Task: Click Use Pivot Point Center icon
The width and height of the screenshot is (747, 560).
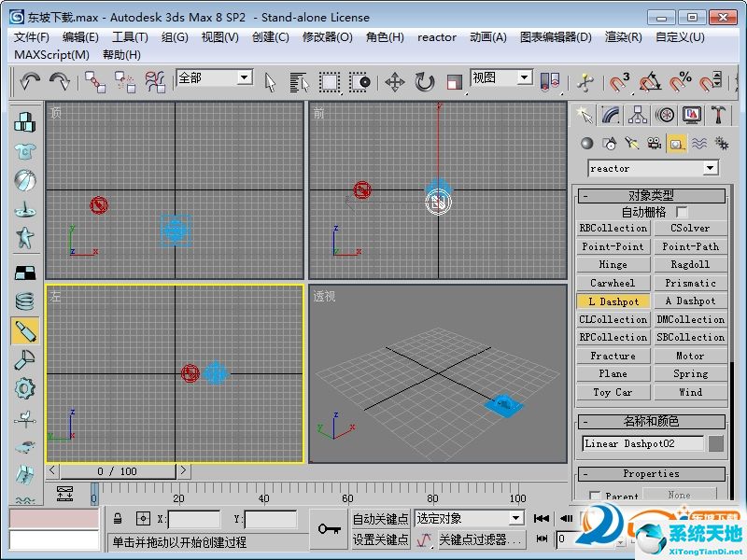Action: [550, 82]
